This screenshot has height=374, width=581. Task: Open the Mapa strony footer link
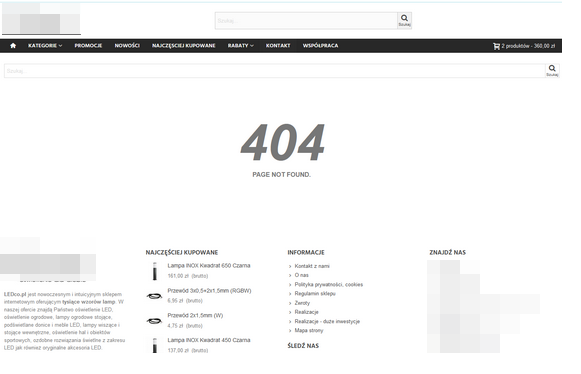pos(309,330)
